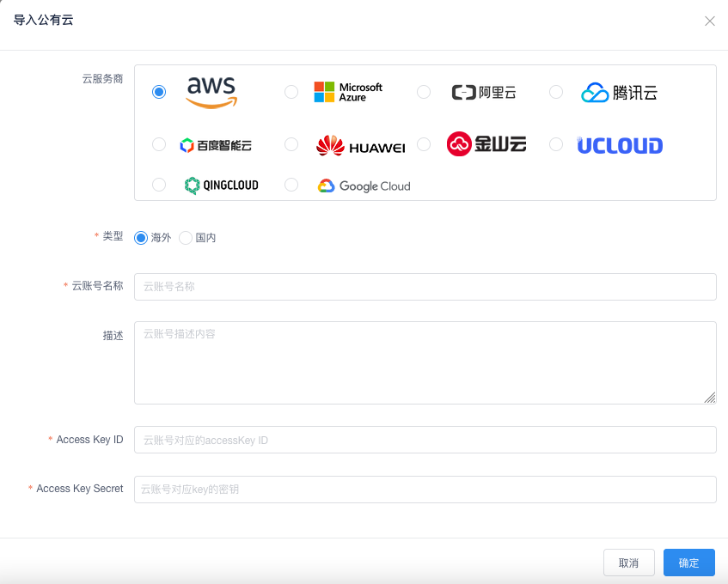
Task: Select the 国内 type radio button
Action: click(x=186, y=237)
